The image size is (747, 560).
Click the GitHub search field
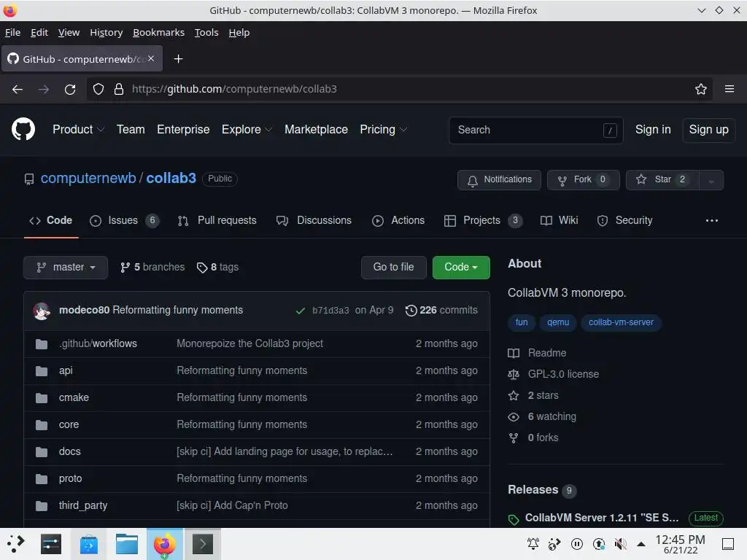point(536,130)
